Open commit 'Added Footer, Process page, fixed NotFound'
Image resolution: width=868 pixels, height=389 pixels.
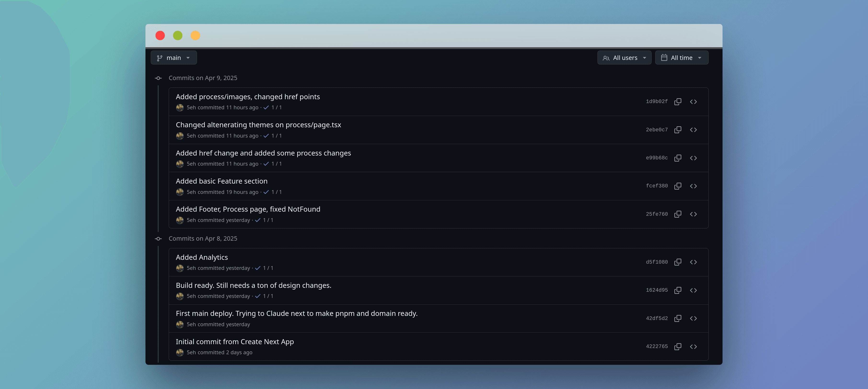click(248, 209)
